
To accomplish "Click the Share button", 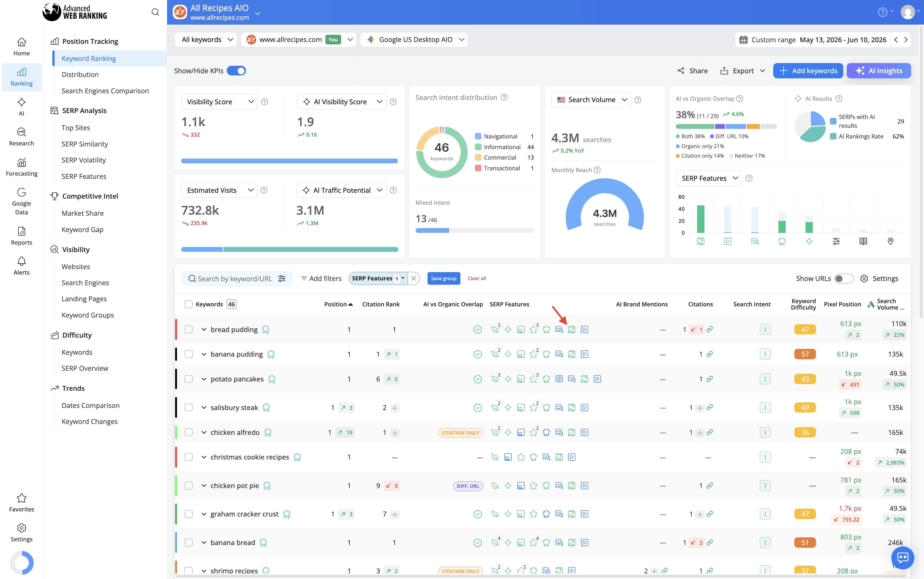I will click(692, 71).
